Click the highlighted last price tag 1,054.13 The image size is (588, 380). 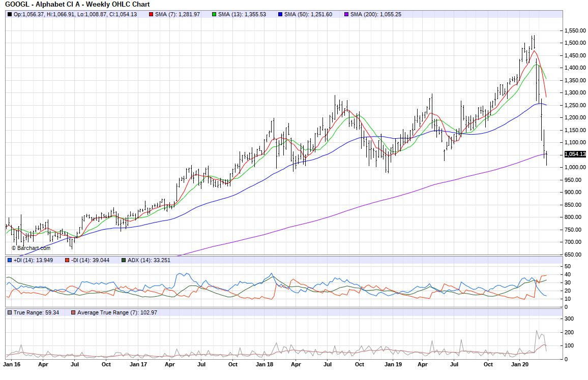[x=575, y=154]
